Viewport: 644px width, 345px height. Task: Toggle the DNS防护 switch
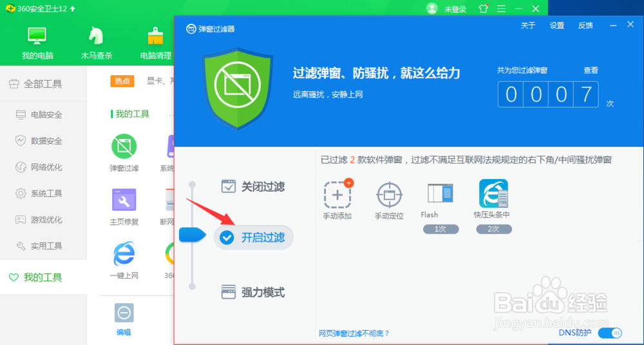pos(610,333)
